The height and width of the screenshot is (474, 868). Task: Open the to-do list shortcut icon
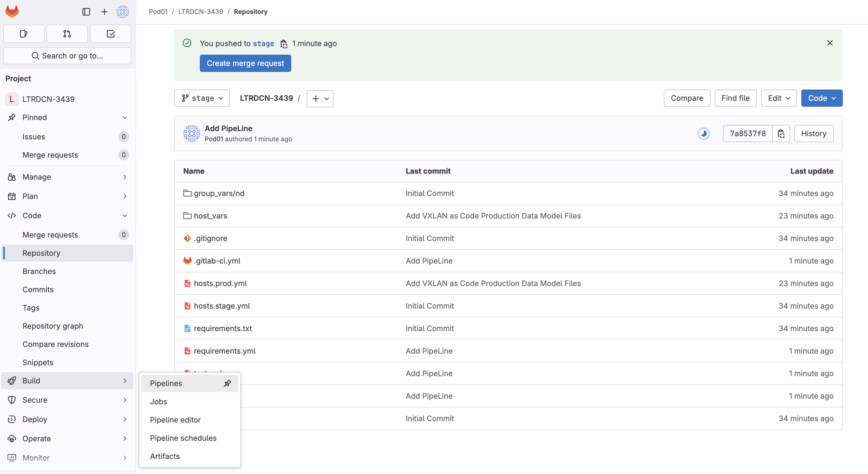111,34
